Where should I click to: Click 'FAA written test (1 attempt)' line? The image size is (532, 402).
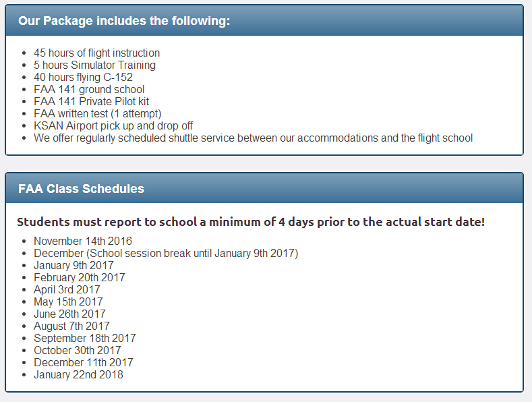click(97, 114)
